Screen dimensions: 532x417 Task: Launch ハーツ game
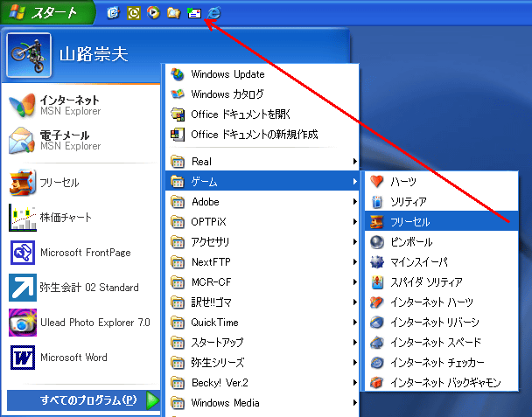point(441,181)
